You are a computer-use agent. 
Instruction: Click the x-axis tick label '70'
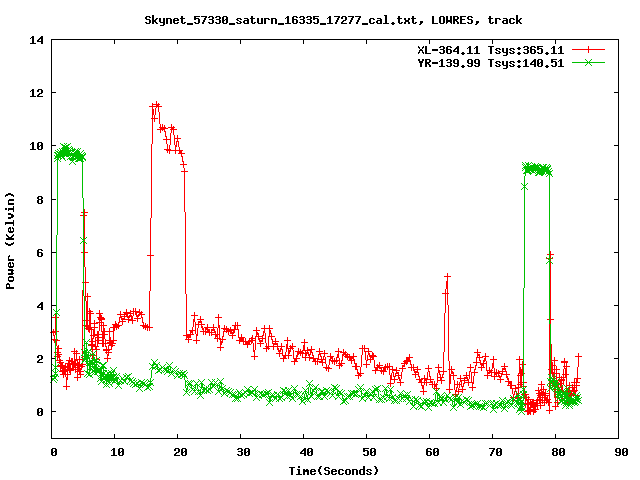495,452
